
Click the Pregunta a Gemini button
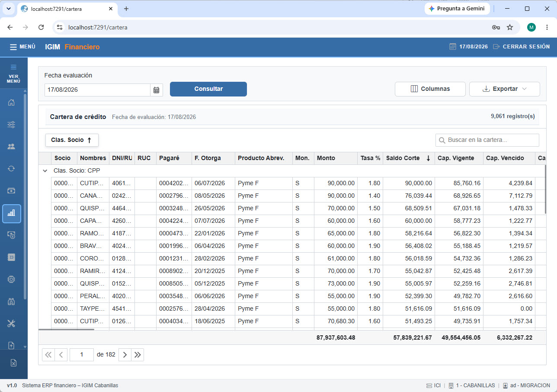point(457,9)
